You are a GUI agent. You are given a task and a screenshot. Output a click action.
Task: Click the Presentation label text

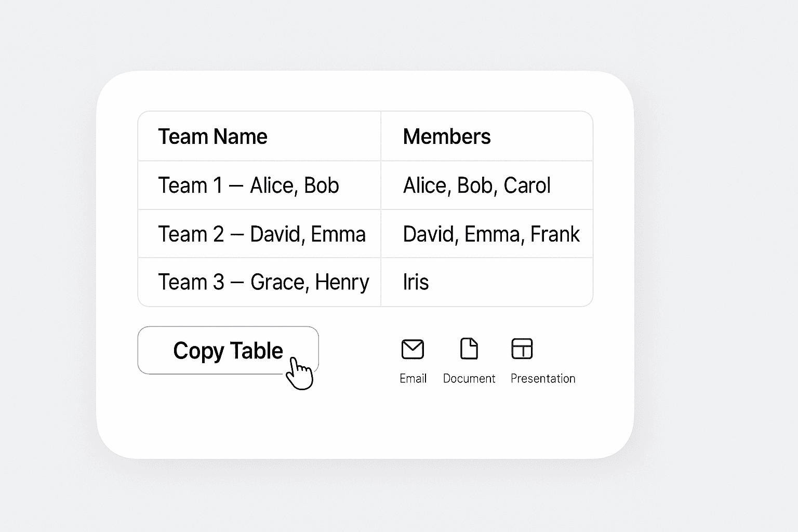[543, 379]
